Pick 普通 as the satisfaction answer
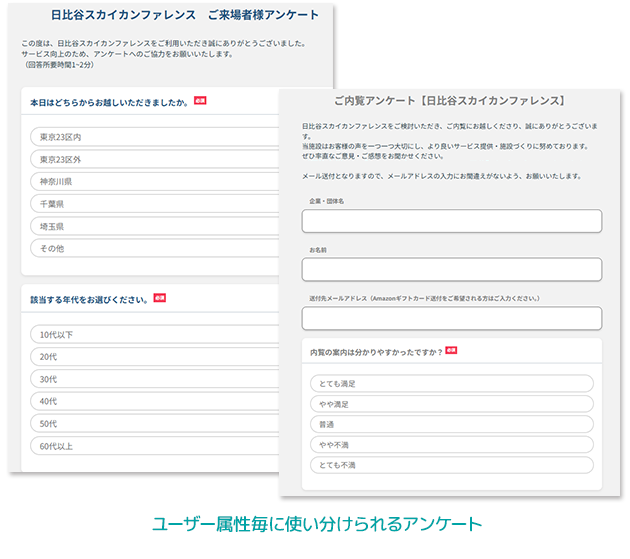Screen dimensions: 630x559 451,424
